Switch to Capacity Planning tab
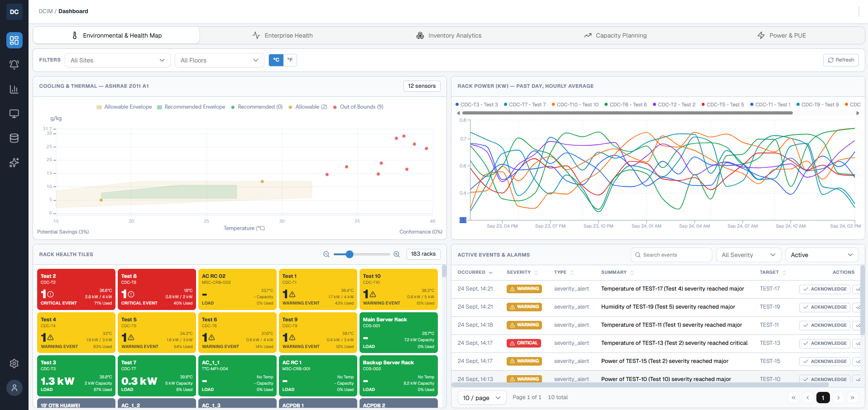The image size is (868, 410). click(x=615, y=35)
